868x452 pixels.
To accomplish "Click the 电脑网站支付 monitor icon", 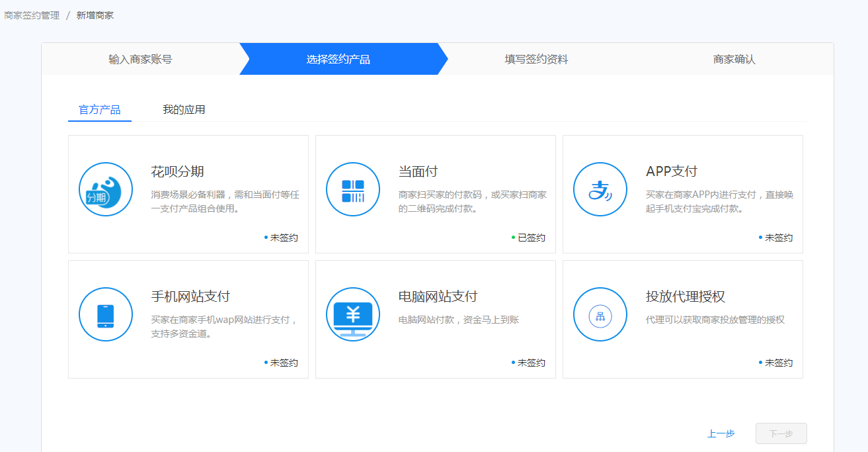I will (353, 314).
